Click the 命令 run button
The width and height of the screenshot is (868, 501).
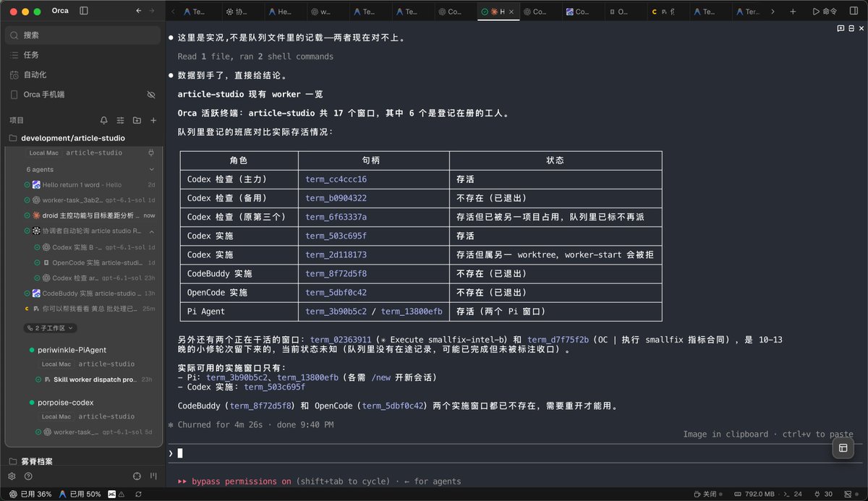[x=825, y=12]
